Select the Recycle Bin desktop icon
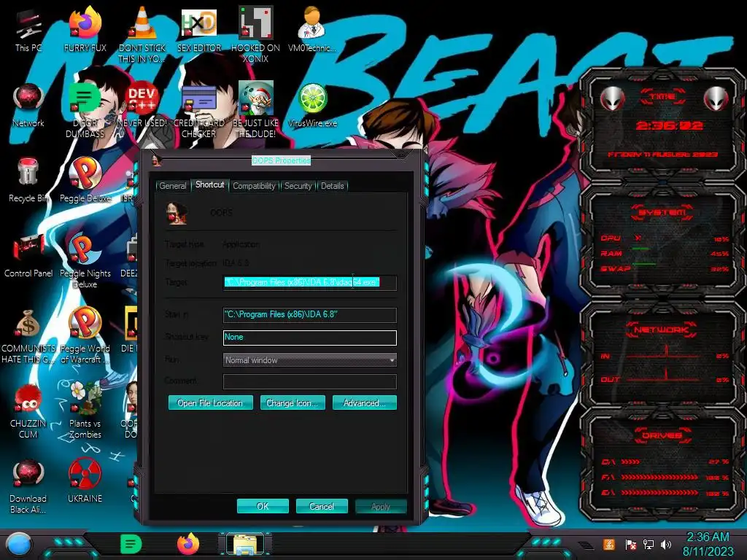 pos(28,180)
